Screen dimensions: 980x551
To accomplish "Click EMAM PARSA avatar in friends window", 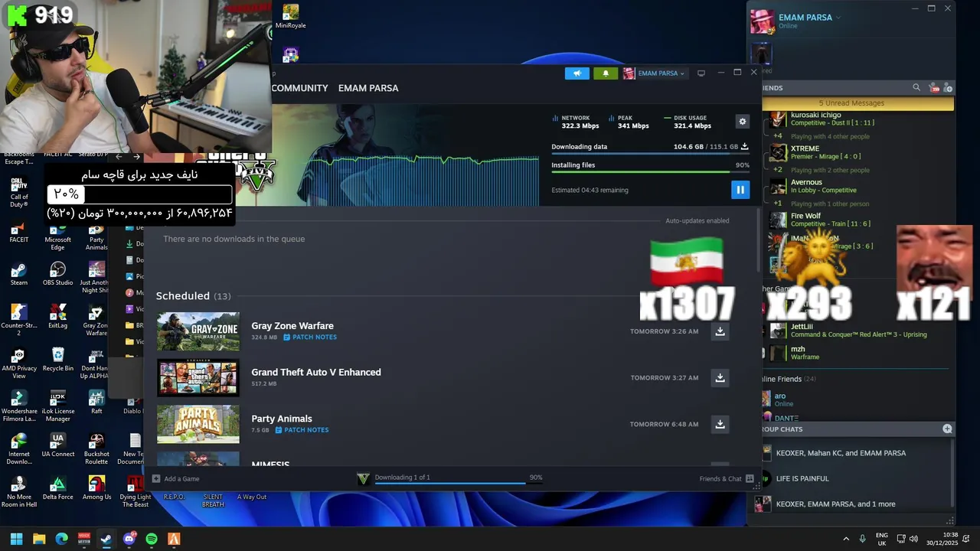I will [x=762, y=21].
